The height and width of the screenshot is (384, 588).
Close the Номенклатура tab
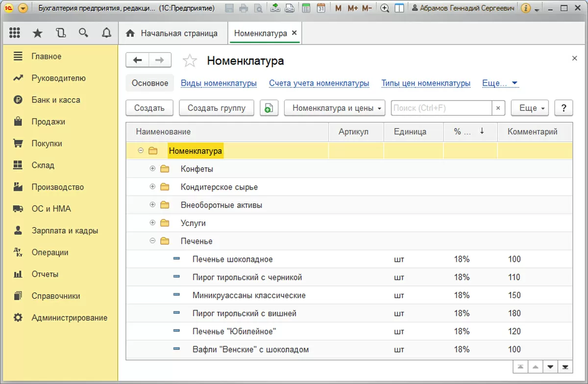coord(294,33)
